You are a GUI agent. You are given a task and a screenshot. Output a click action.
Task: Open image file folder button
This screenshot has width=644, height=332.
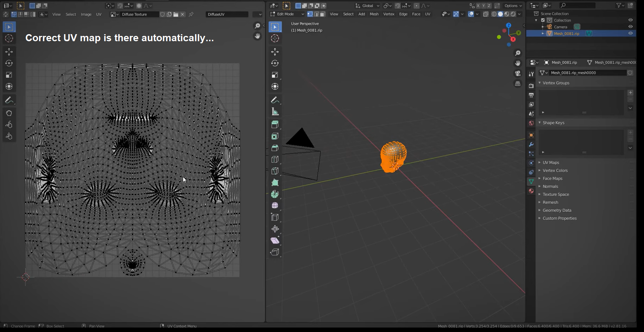[x=176, y=14]
